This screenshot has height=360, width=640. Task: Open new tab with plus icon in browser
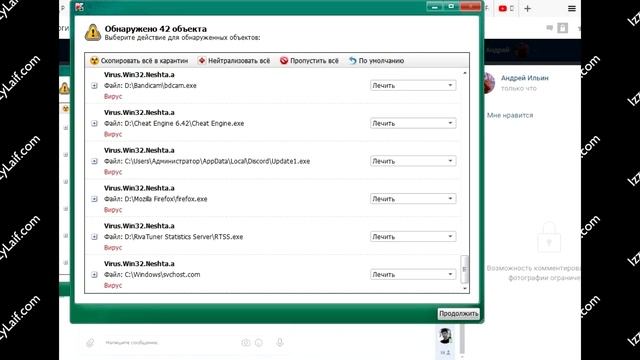pos(527,9)
